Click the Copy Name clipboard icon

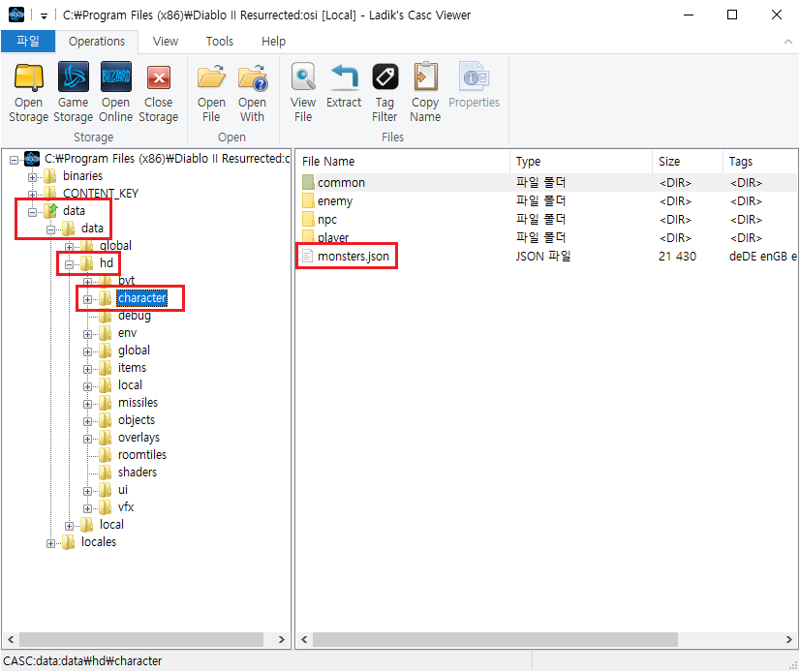pos(425,76)
